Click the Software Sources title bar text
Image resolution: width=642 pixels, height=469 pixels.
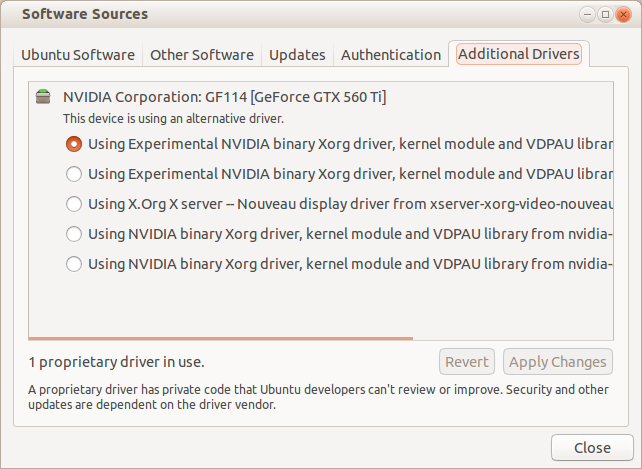pyautogui.click(x=85, y=14)
